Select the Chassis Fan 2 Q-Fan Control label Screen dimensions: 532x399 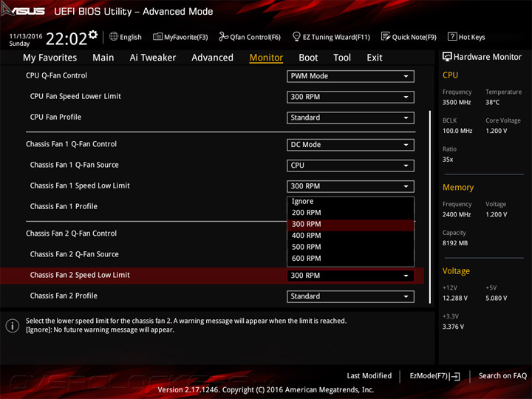pos(71,233)
